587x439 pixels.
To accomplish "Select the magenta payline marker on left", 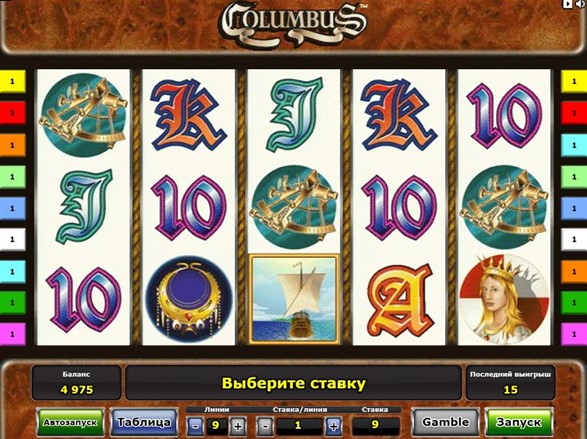I will click(x=13, y=334).
